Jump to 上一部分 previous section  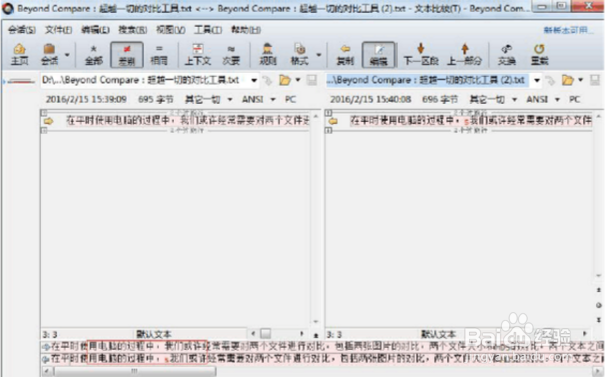465,54
